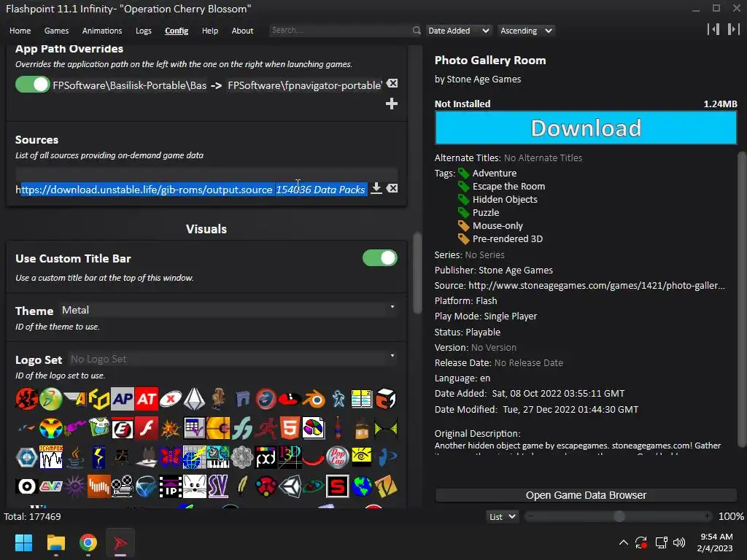Click the volume speaker tray icon

point(679,542)
